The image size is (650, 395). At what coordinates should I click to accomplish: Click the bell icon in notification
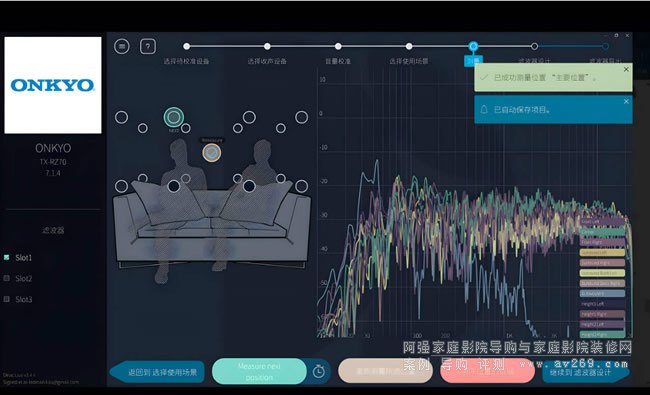tap(484, 110)
